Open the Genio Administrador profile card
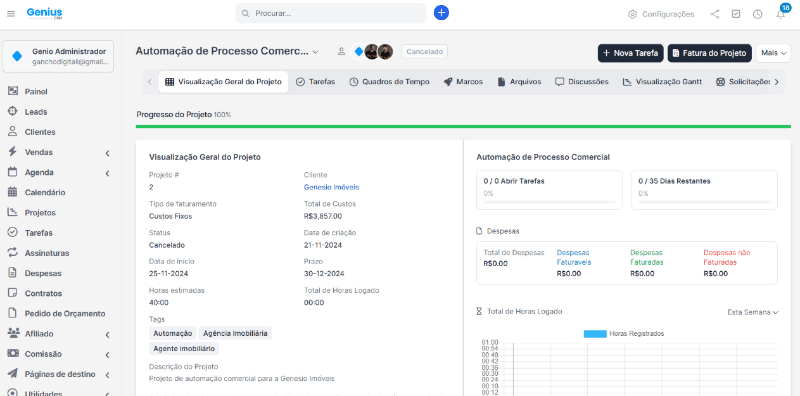The width and height of the screenshot is (800, 396). (58, 56)
